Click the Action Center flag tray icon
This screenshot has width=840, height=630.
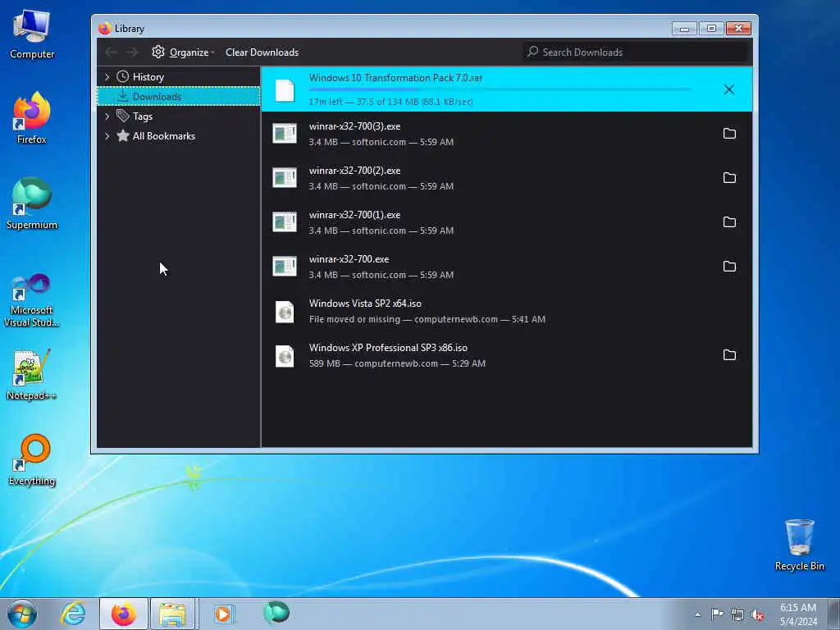717,614
